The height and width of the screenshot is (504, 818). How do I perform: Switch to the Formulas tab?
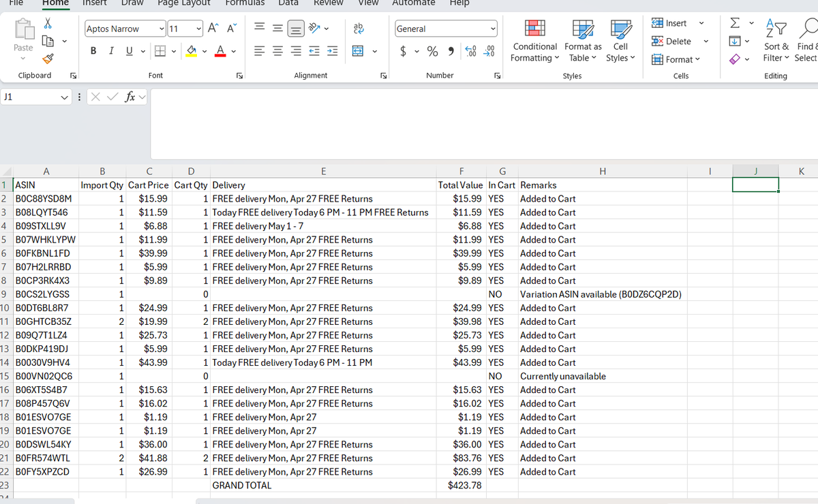point(245,3)
